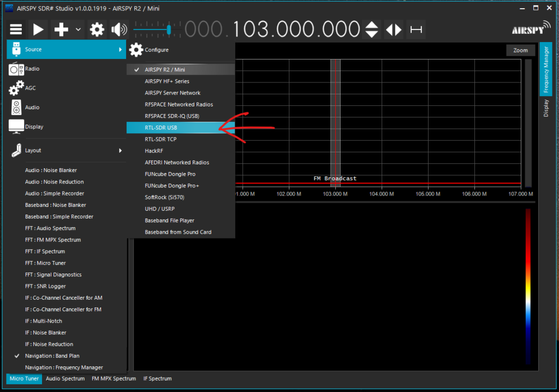
Task: Enable Audio : Noise Reduction
Action: point(54,181)
